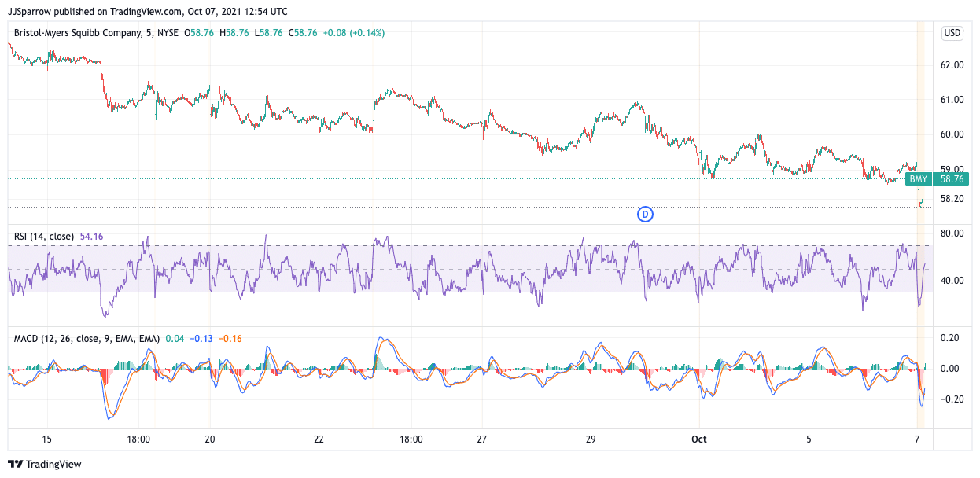Click the 5 date label on the time axis
The height and width of the screenshot is (478, 980).
pyautogui.click(x=809, y=439)
